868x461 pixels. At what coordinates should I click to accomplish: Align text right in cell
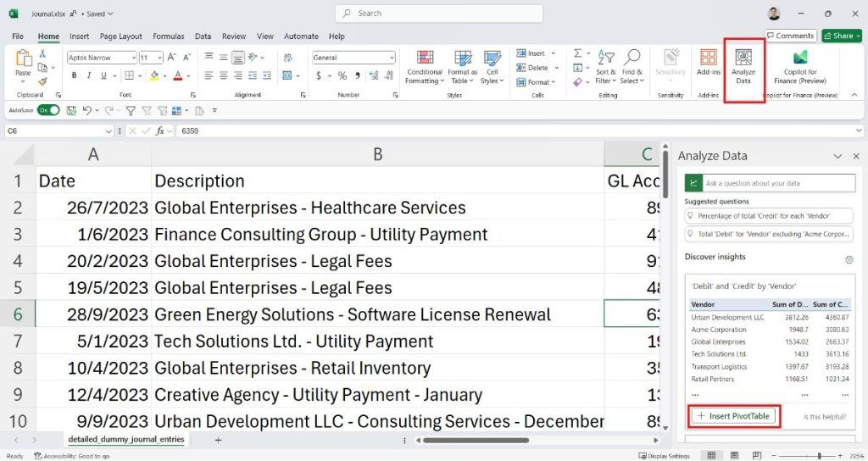tap(237, 75)
